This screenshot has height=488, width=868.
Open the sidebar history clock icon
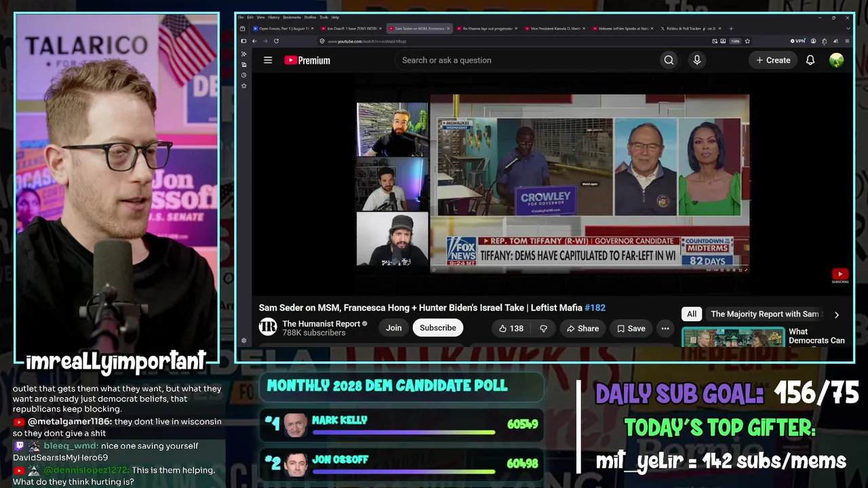(244, 75)
